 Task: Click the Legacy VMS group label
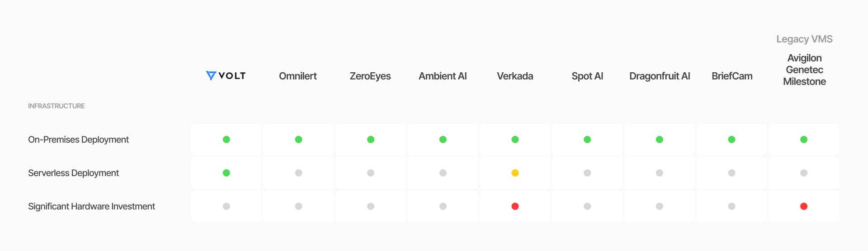pyautogui.click(x=804, y=39)
